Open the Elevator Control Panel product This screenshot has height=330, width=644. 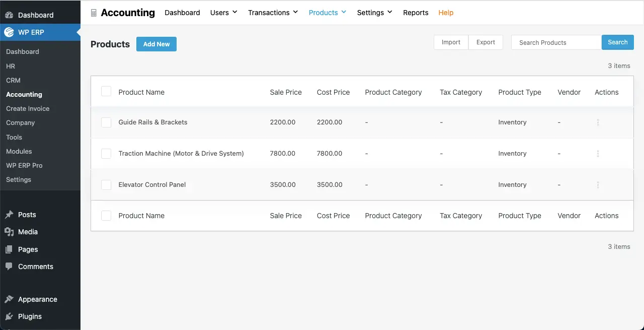[152, 185]
